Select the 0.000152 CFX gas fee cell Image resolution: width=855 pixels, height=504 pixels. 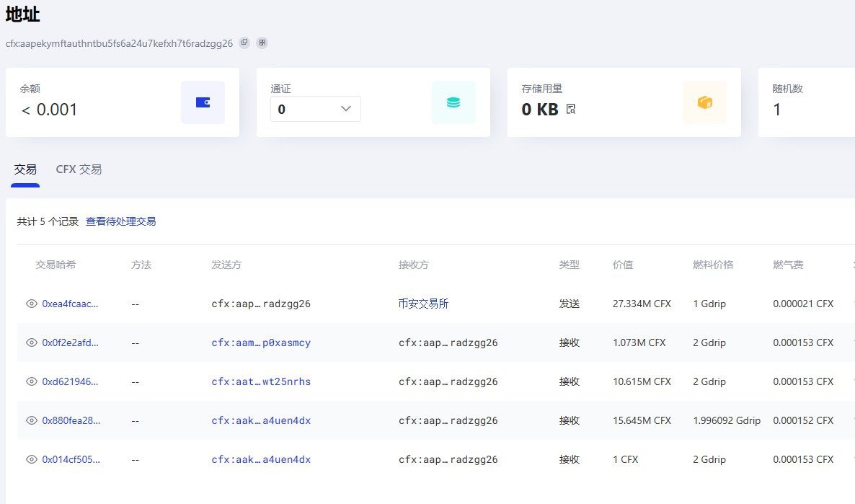pyautogui.click(x=803, y=420)
